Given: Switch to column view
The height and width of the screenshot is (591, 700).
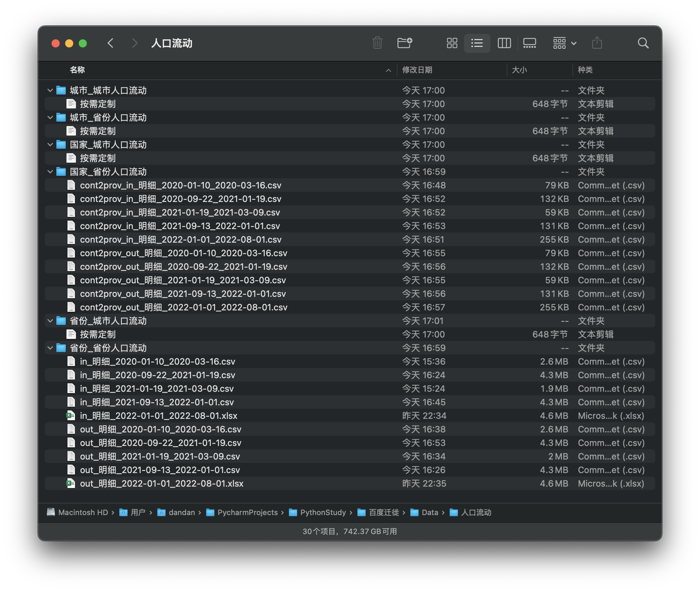Looking at the screenshot, I should pyautogui.click(x=504, y=43).
